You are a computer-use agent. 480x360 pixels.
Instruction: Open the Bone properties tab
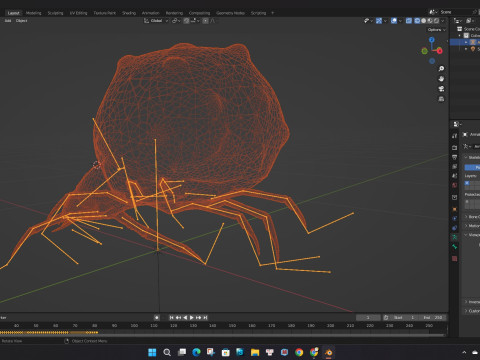point(455,247)
